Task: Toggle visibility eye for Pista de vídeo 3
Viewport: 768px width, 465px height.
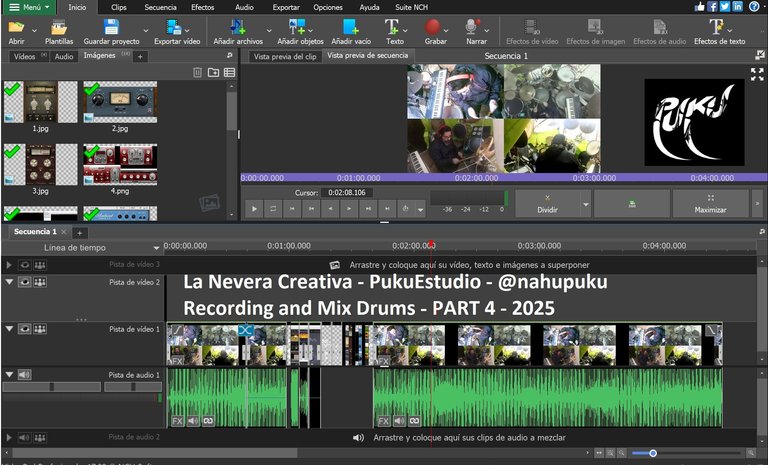Action: coord(24,265)
